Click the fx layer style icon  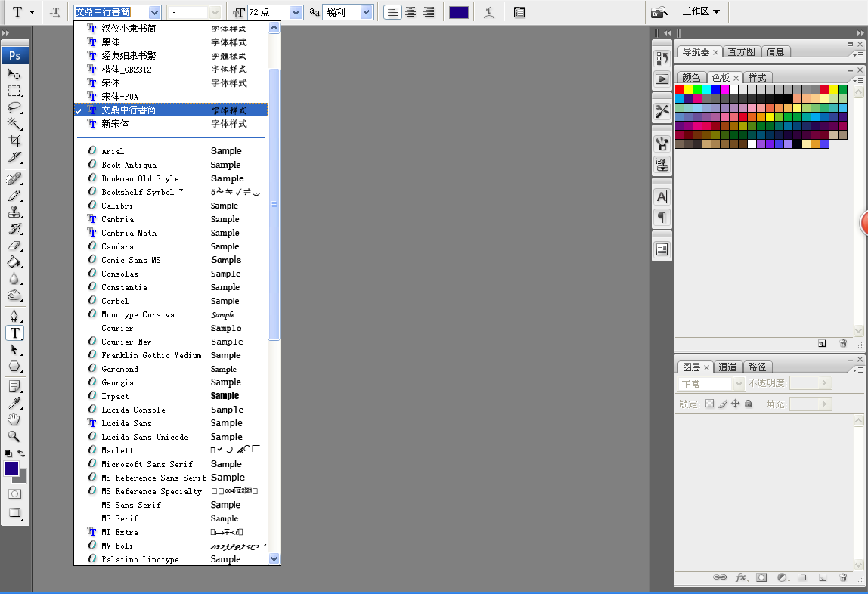pyautogui.click(x=741, y=577)
